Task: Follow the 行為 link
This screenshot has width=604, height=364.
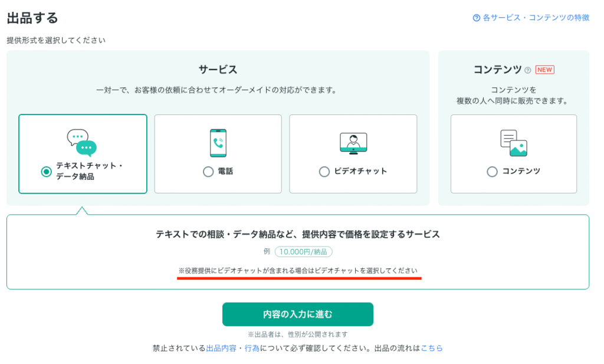Action: coord(252,348)
